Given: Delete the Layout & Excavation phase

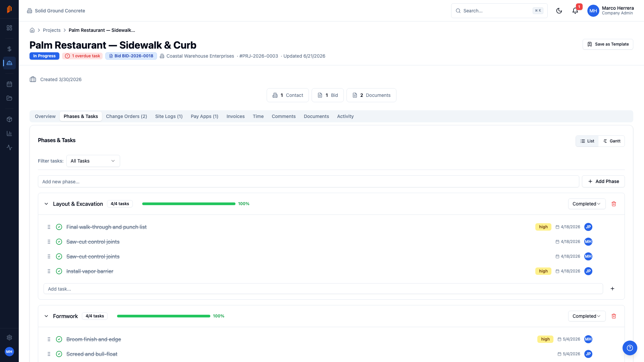Looking at the screenshot, I should 614,204.
